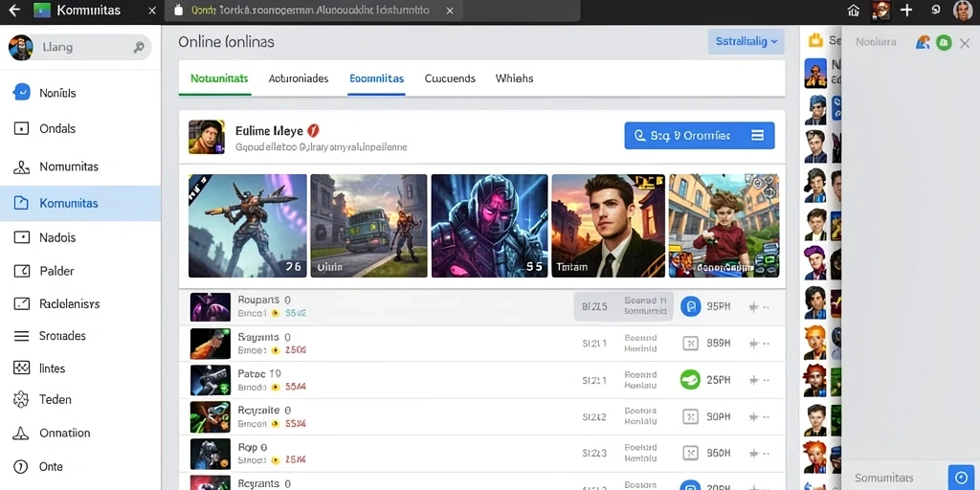Expand the Srotiades sidebar list item

click(x=80, y=336)
